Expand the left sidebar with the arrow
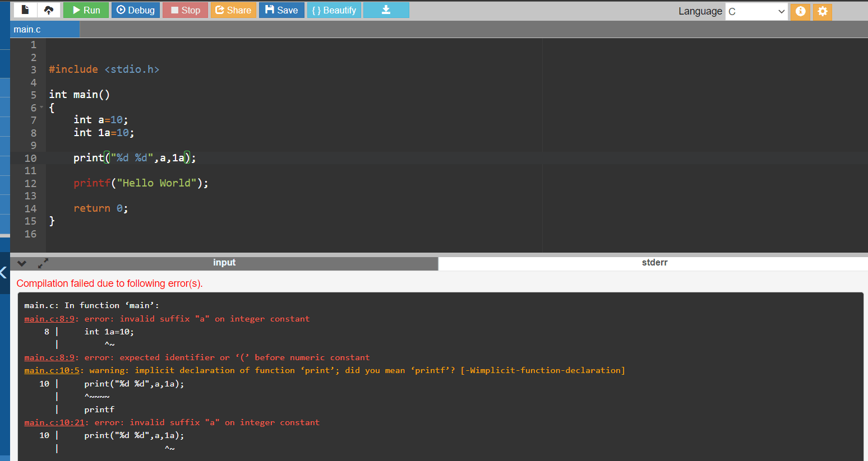This screenshot has height=461, width=868. point(3,273)
